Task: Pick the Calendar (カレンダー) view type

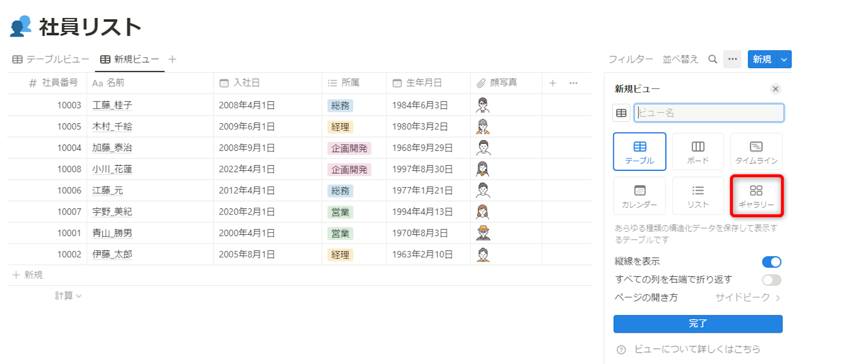Action: (x=639, y=196)
